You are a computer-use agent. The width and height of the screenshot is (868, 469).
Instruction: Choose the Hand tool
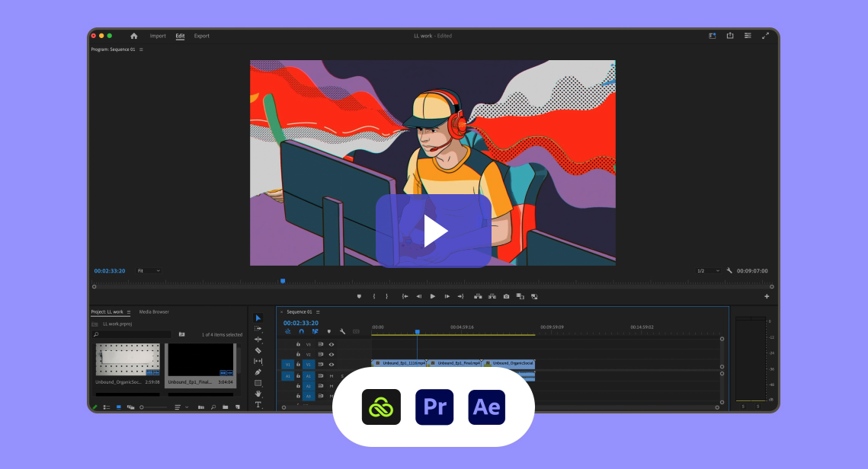coord(258,394)
